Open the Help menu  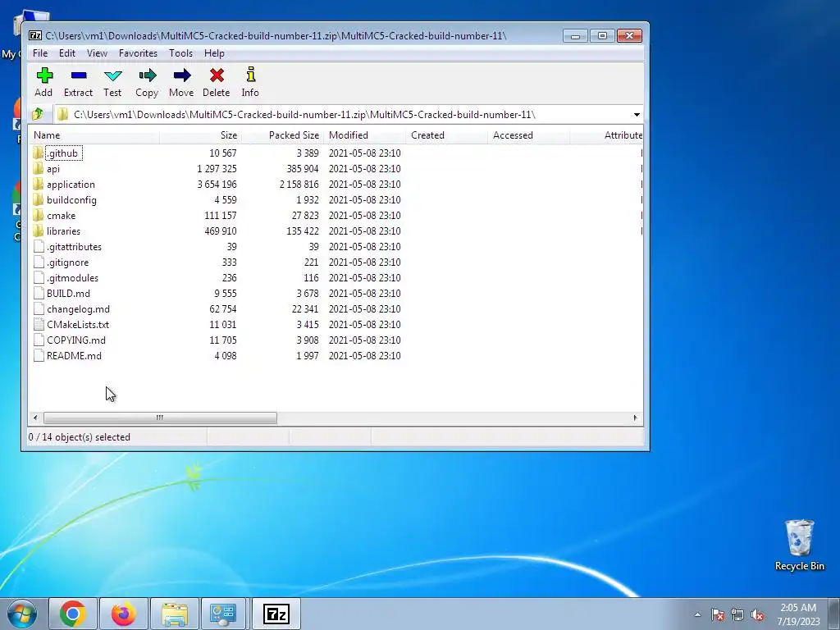[x=214, y=53]
